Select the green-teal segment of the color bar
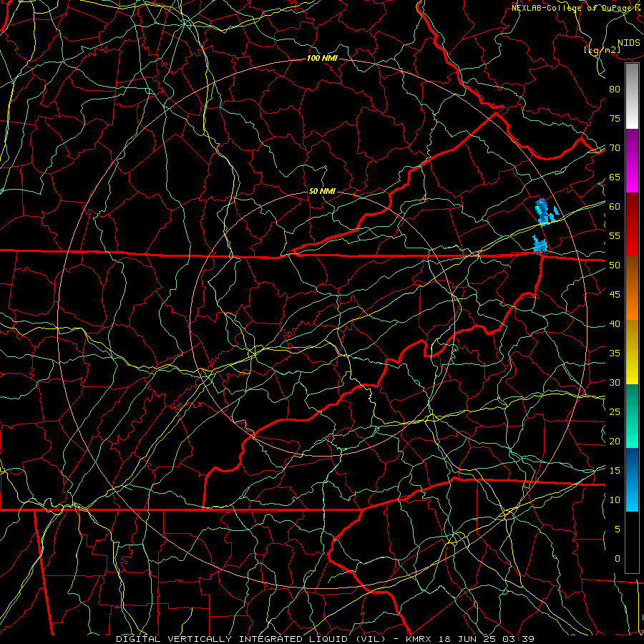Image resolution: width=644 pixels, height=644 pixels. pos(632,416)
